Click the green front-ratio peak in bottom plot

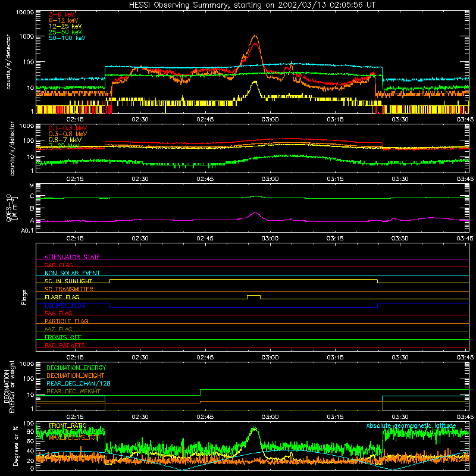tap(255, 428)
